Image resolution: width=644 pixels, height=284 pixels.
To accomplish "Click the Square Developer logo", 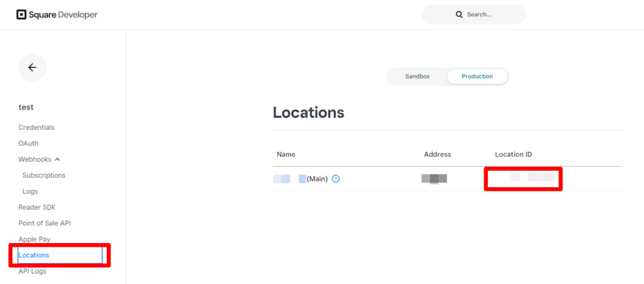I will point(57,14).
